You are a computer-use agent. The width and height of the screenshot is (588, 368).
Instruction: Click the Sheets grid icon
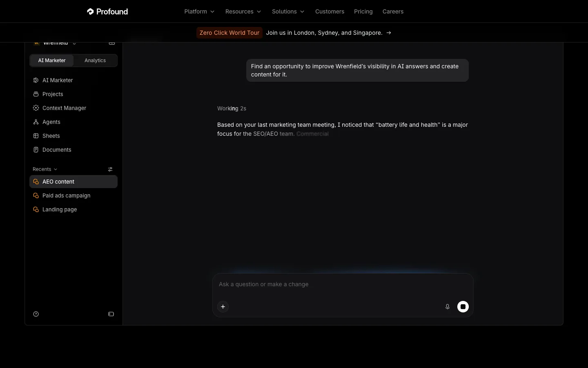36,136
